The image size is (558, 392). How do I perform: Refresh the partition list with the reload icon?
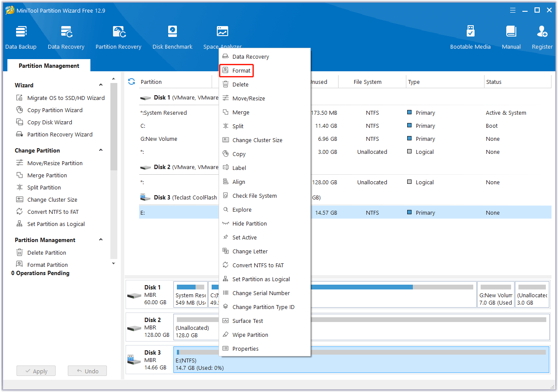click(x=132, y=81)
